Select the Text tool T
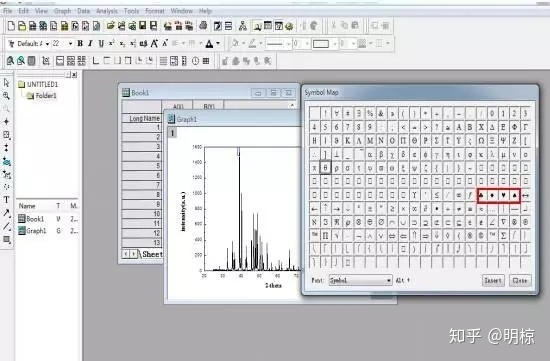Viewport: 550px width, 361px height. (6, 200)
